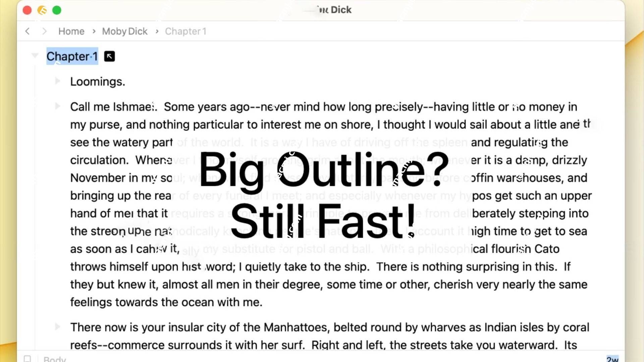Click the macOS yellow minimize button
The image size is (644, 362).
coord(41,10)
